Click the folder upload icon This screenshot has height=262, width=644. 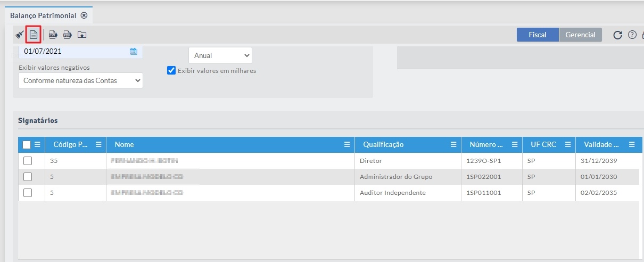81,35
